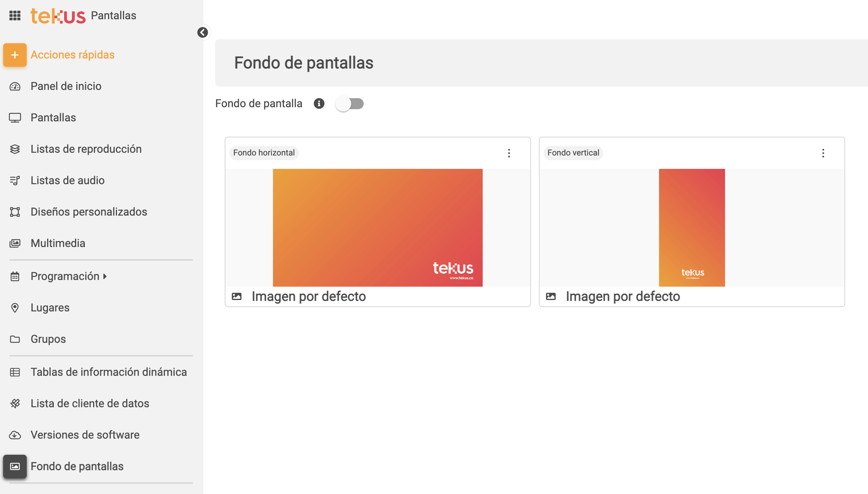Open options menu for Fondo horizontal card
Viewport: 868px width, 494px height.
click(509, 153)
